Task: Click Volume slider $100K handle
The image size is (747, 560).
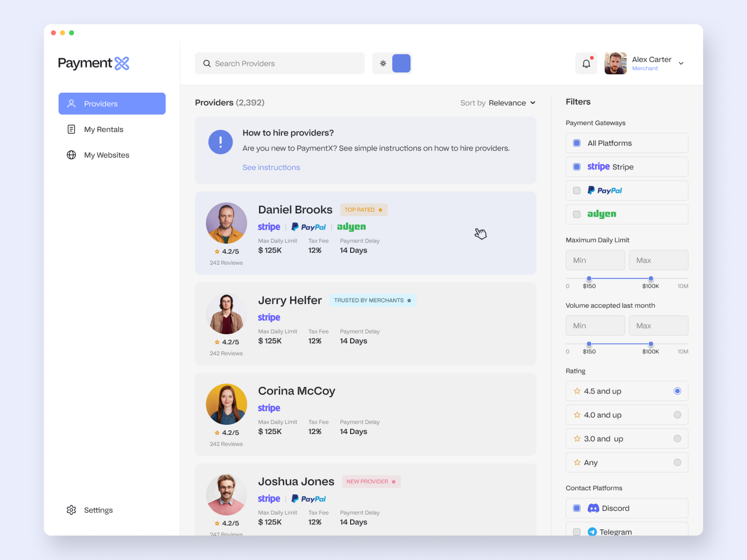Action: 651,344
